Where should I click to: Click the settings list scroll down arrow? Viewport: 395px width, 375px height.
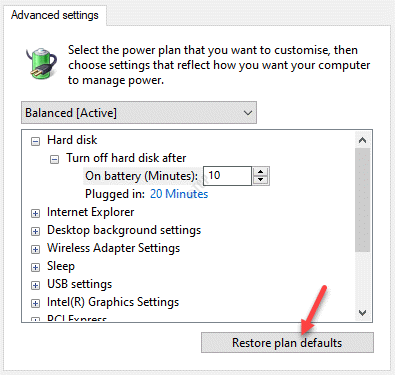click(x=362, y=313)
